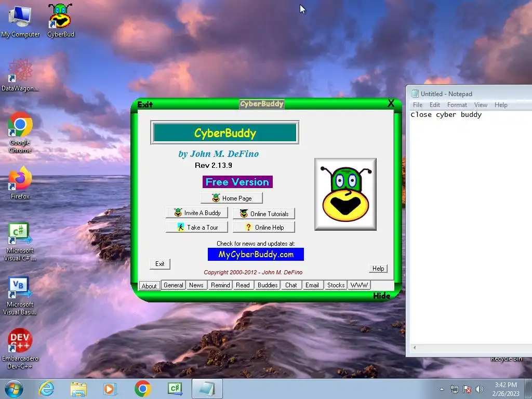The height and width of the screenshot is (399, 532).
Task: Click the Exit label in CyberBuddy's title bar
Action: pos(145,104)
